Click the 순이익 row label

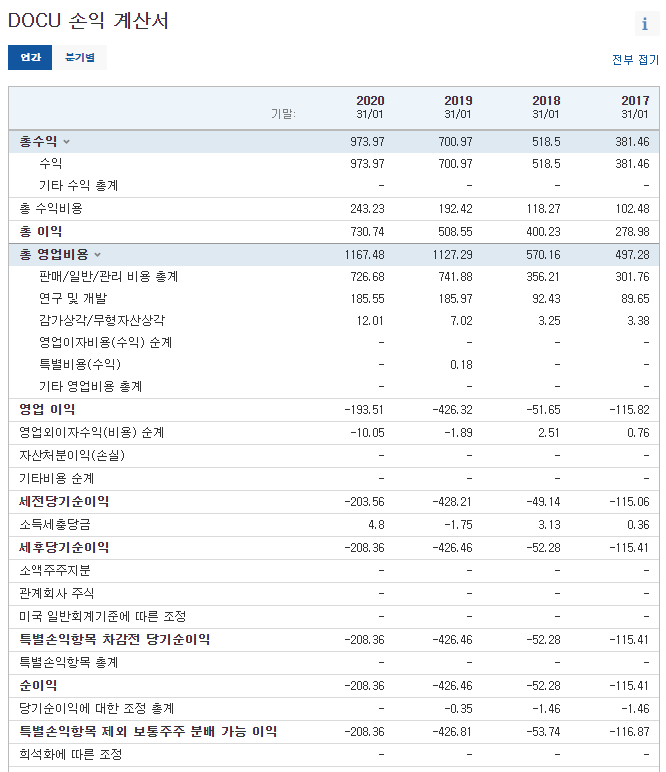tap(38, 686)
